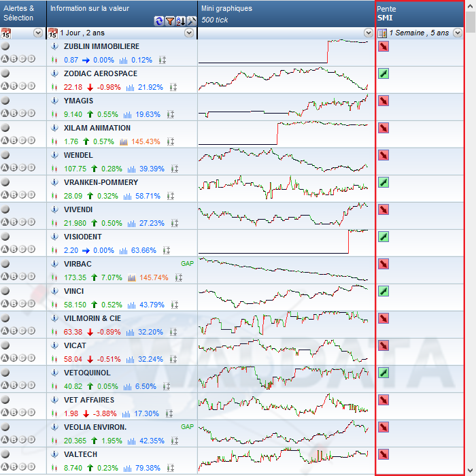Click the Information sur la valeur header
This screenshot has width=476, height=476.
click(90, 8)
